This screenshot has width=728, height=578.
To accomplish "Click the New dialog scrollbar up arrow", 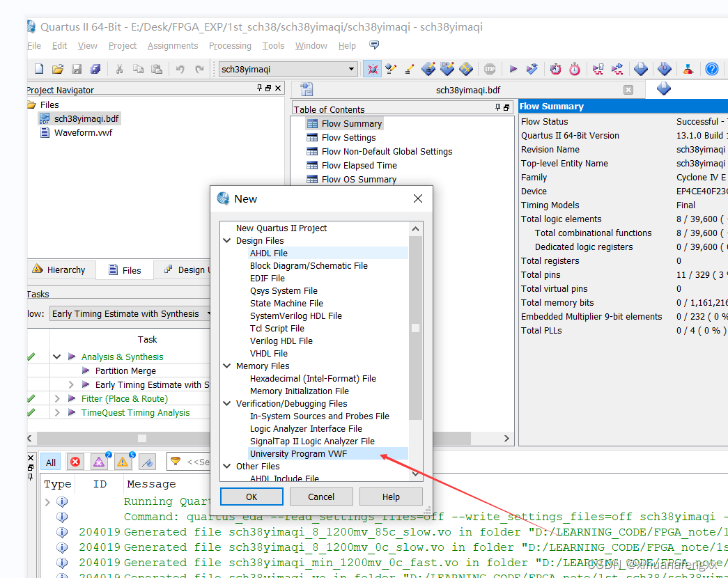I will click(415, 228).
